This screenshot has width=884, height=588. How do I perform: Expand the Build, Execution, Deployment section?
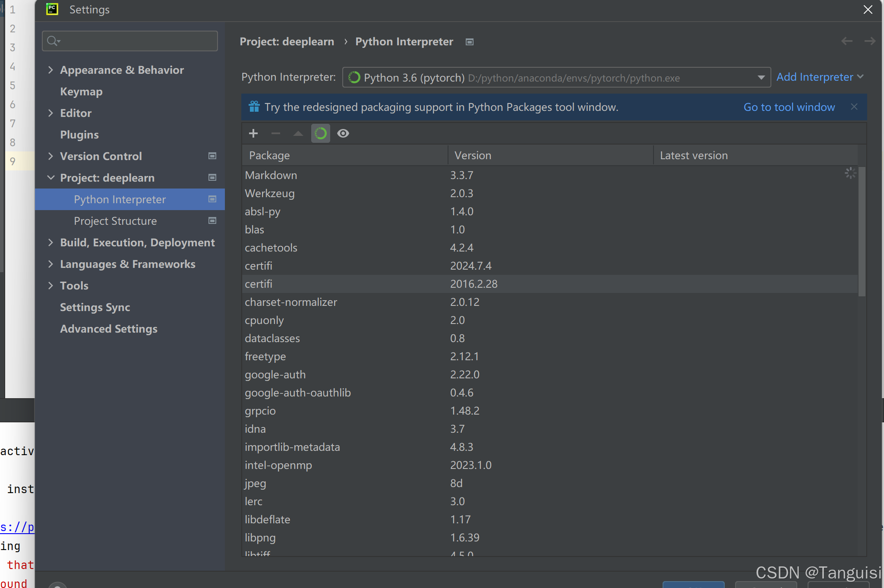click(x=51, y=242)
